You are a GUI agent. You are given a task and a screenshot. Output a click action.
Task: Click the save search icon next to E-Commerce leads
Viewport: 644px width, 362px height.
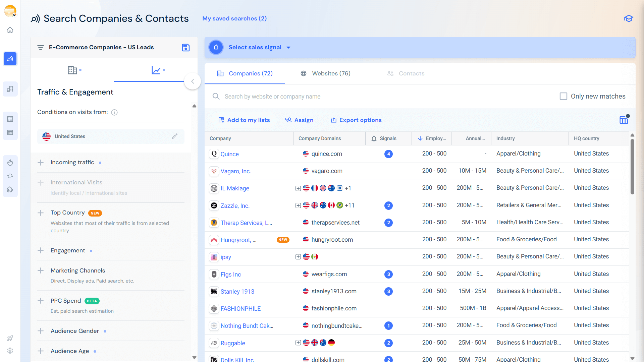coord(185,48)
